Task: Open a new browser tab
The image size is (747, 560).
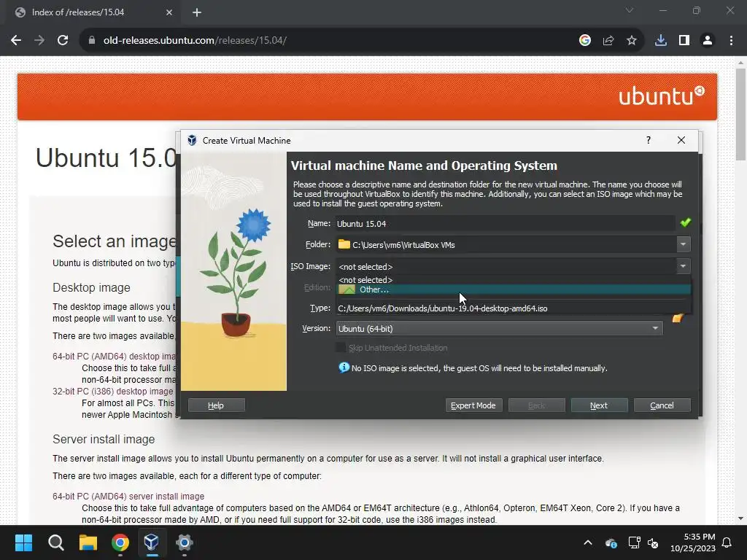Action: click(197, 12)
